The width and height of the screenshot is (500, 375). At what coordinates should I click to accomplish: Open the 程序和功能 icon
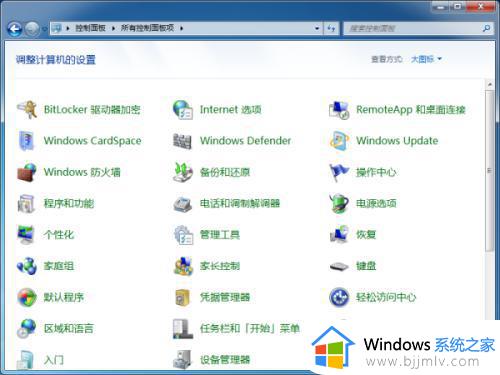[27, 203]
